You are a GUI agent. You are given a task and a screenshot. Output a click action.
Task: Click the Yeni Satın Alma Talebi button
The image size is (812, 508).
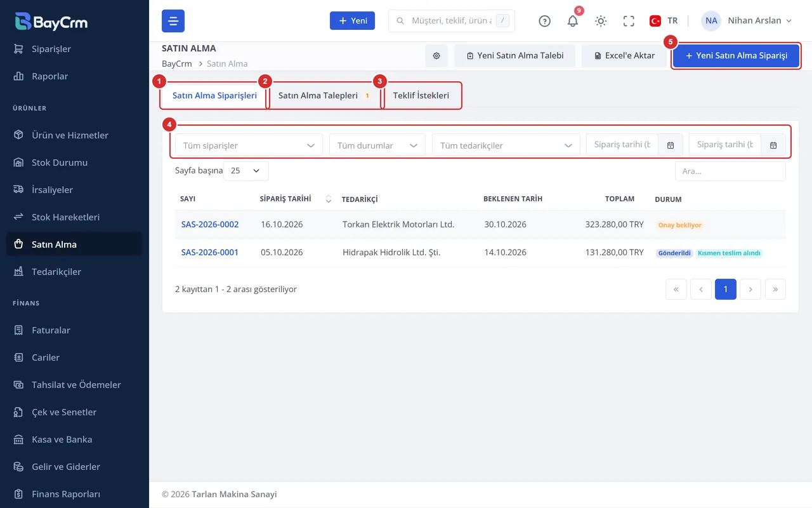[x=514, y=56]
